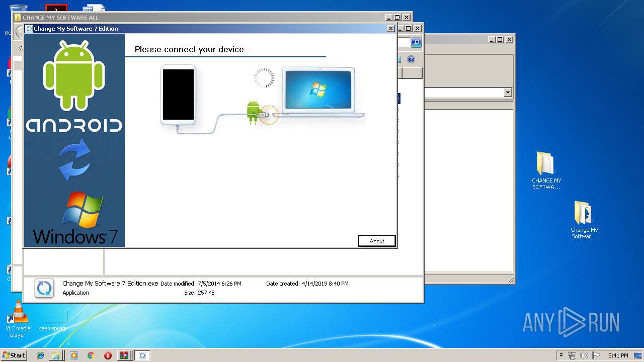This screenshot has width=644, height=362.
Task: Switch to Change My Software taskbar button
Action: coord(142,355)
